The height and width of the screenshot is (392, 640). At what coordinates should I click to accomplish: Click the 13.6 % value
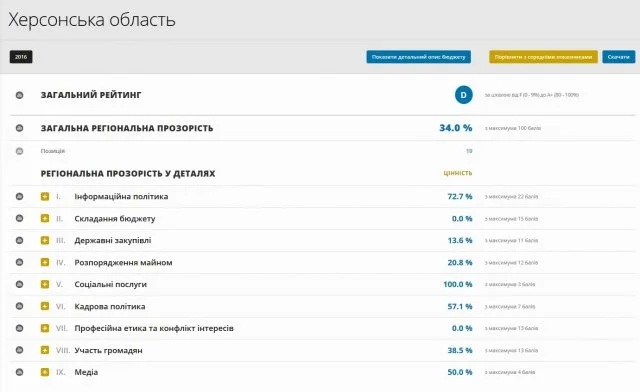(460, 241)
